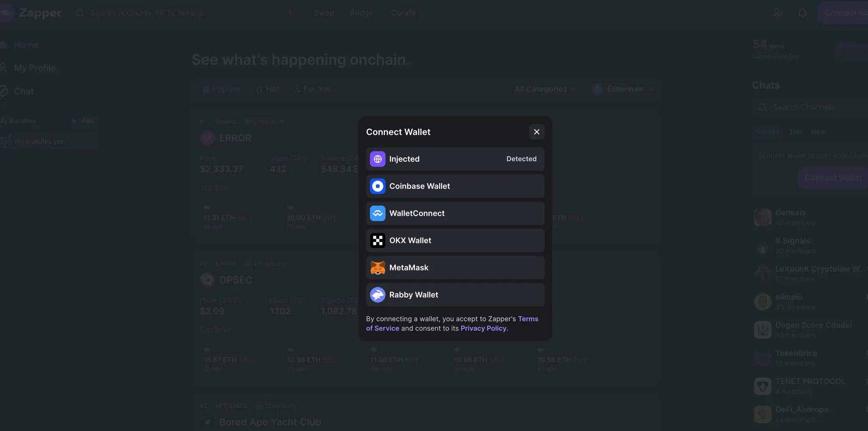Image resolution: width=868 pixels, height=431 pixels.
Task: Open Swap in the top navigation
Action: click(x=324, y=13)
